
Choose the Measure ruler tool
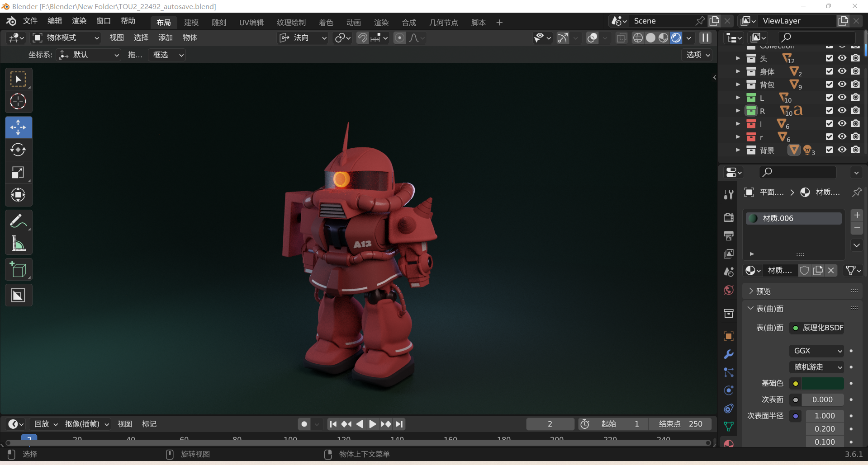pos(18,244)
